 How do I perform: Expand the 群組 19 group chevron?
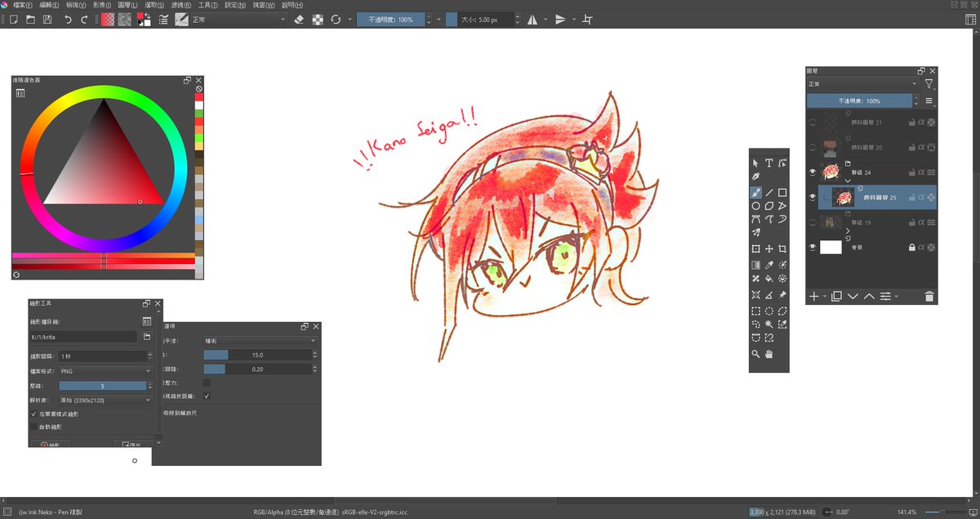click(x=848, y=231)
